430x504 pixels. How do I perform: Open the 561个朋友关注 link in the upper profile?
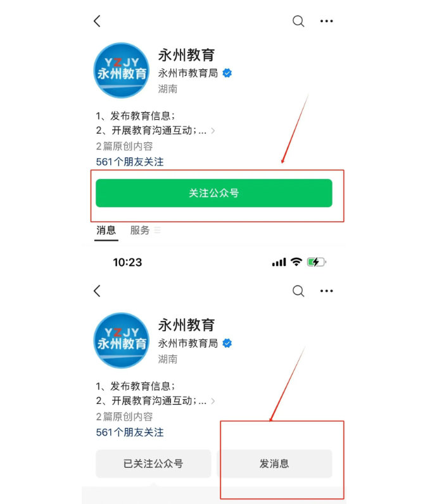point(130,161)
